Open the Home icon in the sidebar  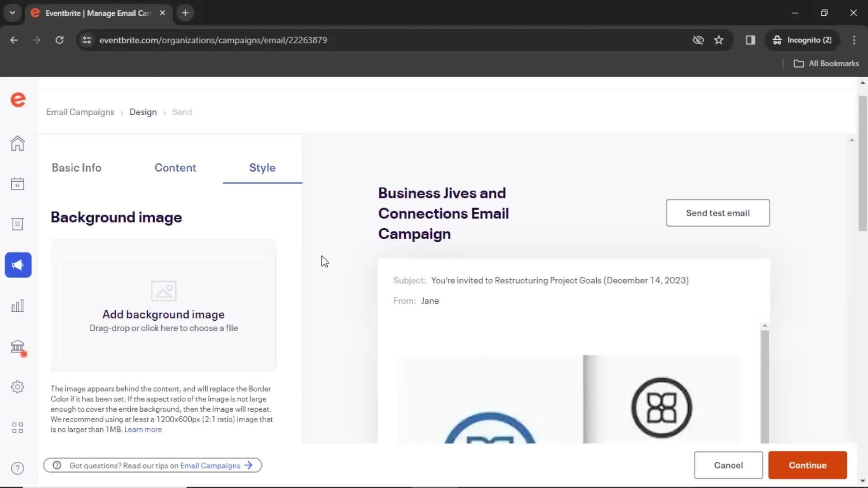(x=18, y=143)
